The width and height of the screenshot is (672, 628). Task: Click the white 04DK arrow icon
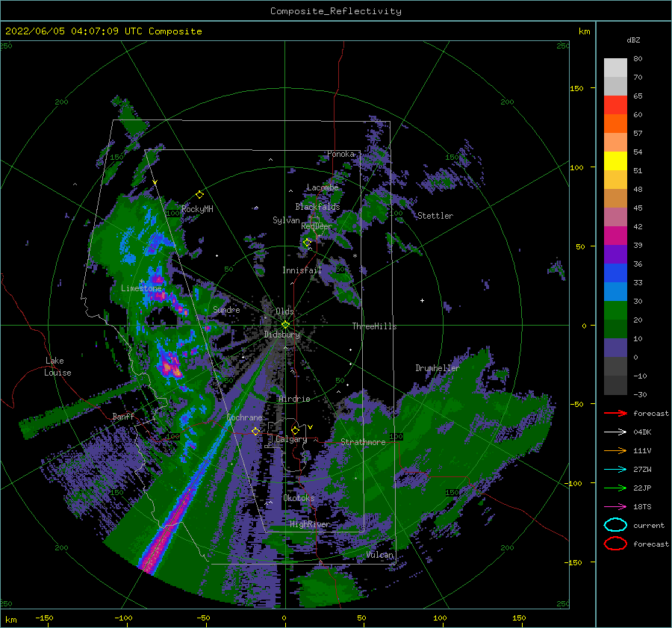(x=615, y=432)
